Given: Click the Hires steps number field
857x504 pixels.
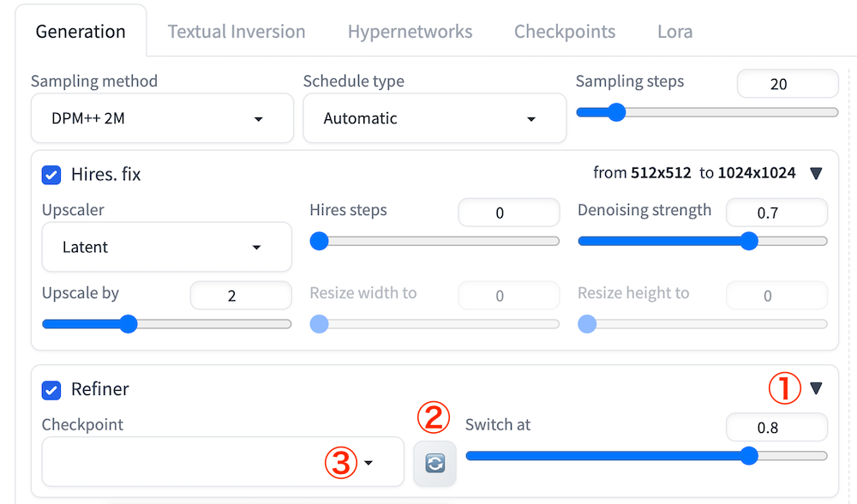Looking at the screenshot, I should pyautogui.click(x=508, y=213).
